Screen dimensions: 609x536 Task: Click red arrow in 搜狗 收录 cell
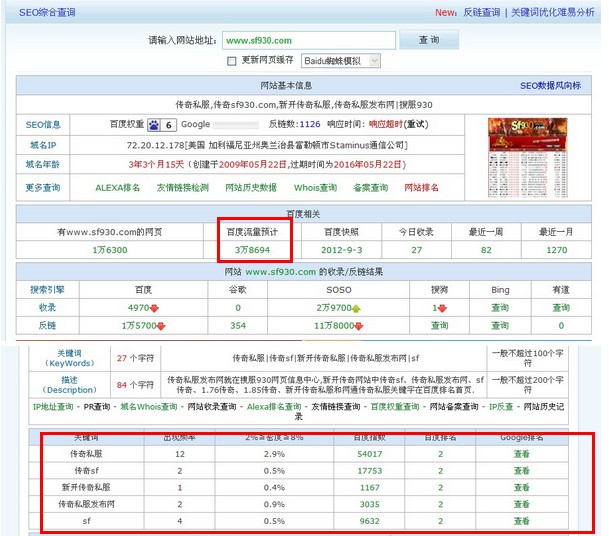pos(444,308)
